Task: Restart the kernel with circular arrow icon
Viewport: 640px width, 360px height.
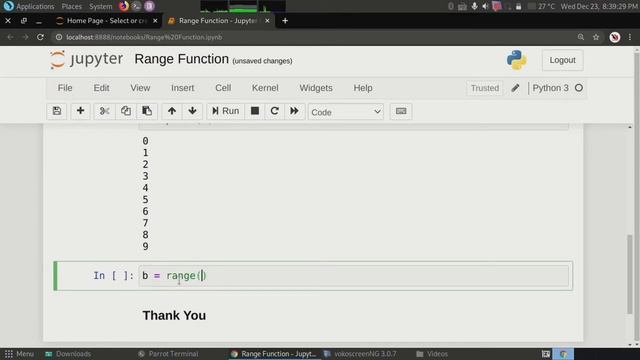Action: (x=275, y=111)
